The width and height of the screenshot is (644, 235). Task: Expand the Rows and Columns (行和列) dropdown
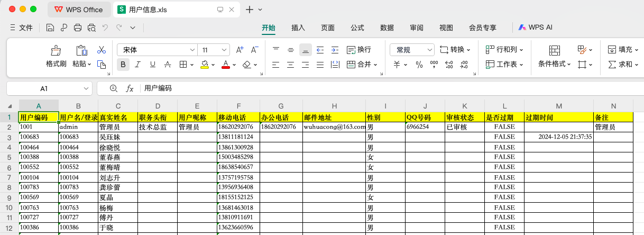click(x=521, y=50)
